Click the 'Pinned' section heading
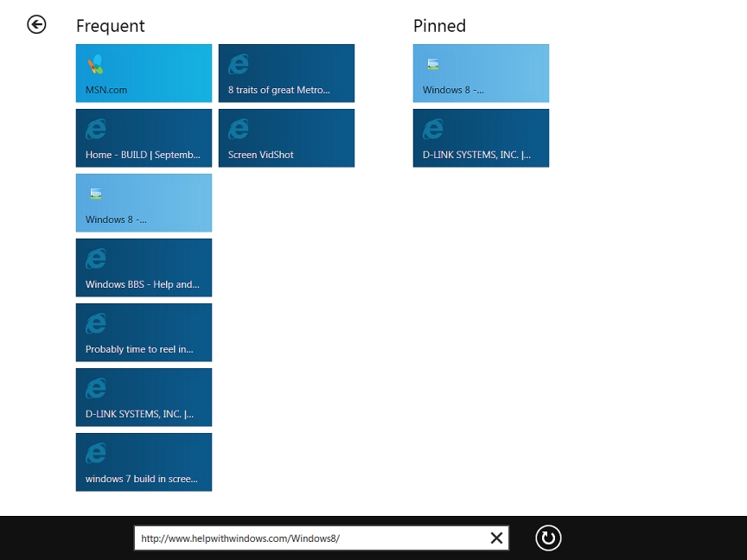This screenshot has height=560, width=747. click(439, 26)
